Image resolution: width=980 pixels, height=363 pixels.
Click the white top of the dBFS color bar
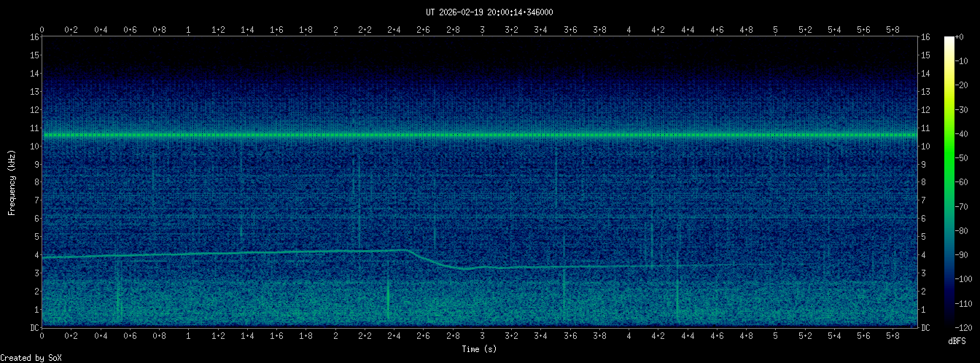pos(949,39)
